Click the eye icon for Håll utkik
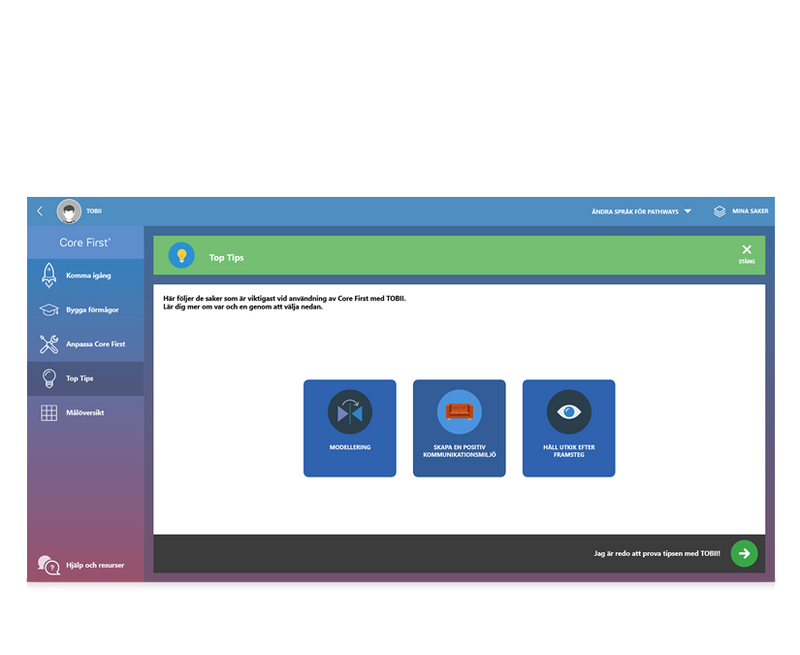 tap(569, 412)
